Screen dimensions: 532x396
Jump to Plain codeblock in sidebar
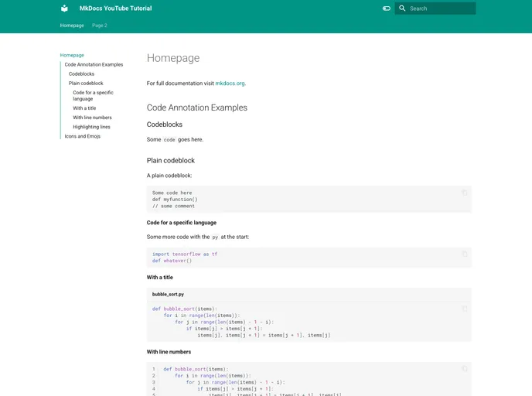[86, 83]
